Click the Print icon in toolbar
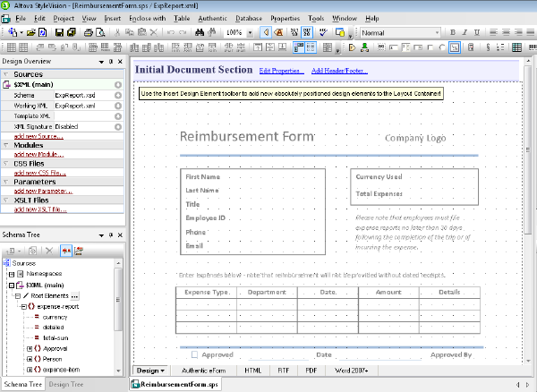The width and height of the screenshot is (537, 392). tap(88, 32)
